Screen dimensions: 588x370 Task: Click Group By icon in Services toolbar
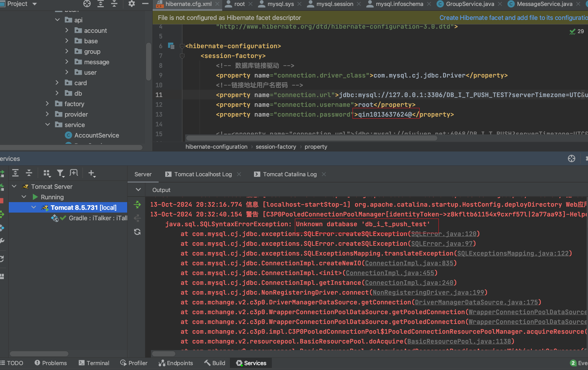pyautogui.click(x=47, y=173)
